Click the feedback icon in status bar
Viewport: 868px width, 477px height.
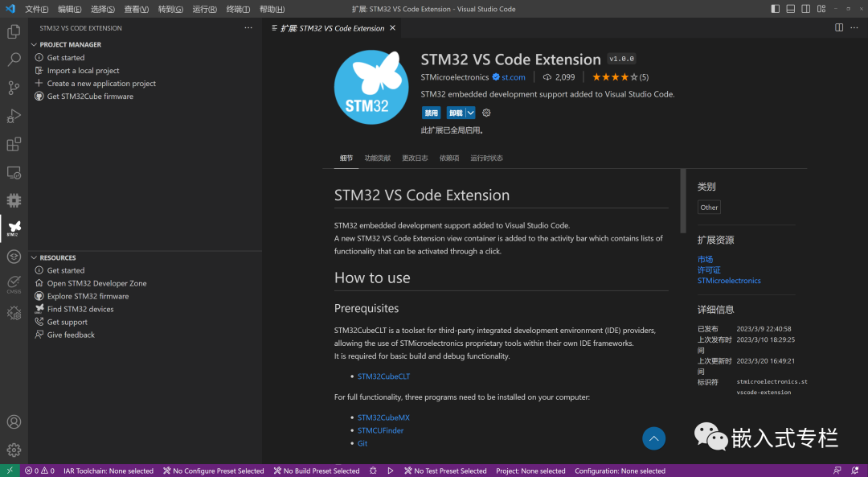837,471
